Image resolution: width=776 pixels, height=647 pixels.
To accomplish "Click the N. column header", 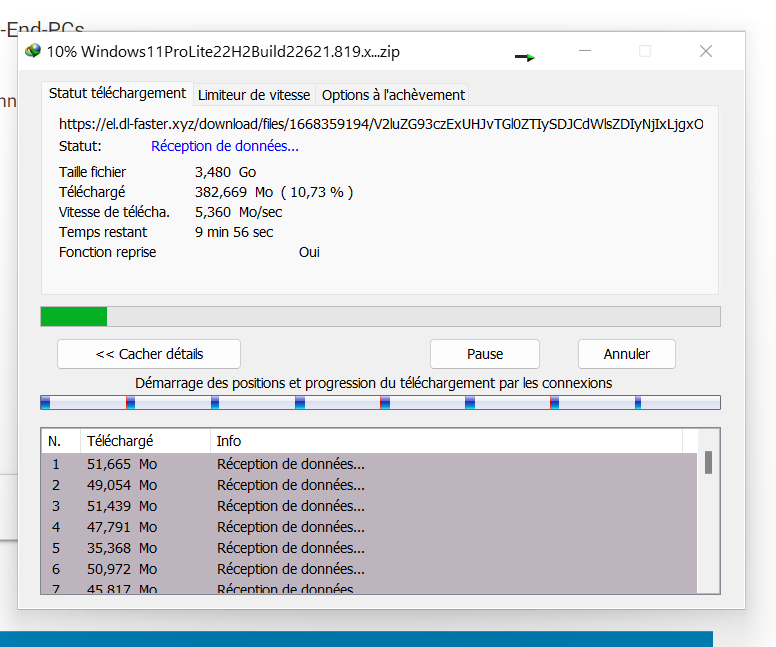I will [x=60, y=441].
